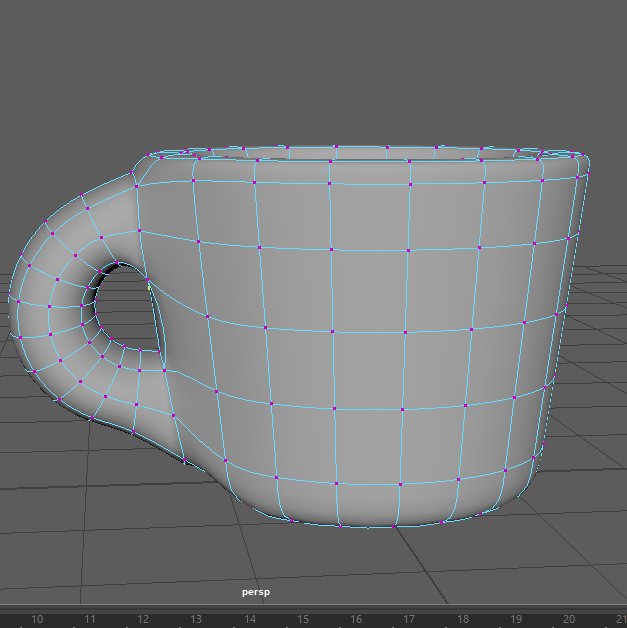Move the playhead to frame 16
The height and width of the screenshot is (628, 627).
pos(356,619)
